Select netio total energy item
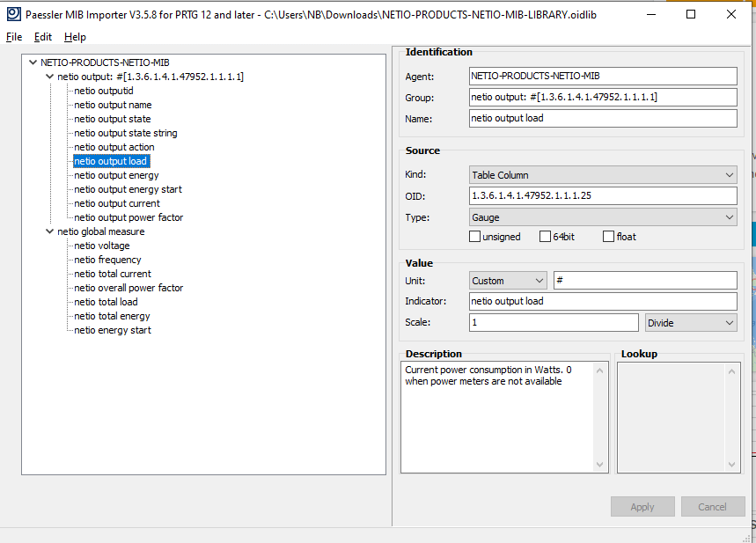Screen dimensions: 756x543 (113, 316)
